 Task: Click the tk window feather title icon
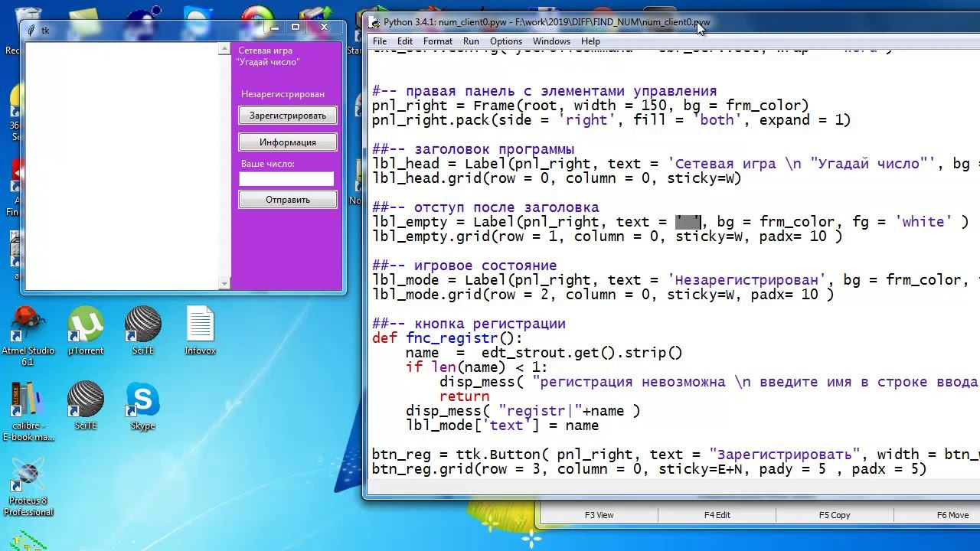coord(31,30)
